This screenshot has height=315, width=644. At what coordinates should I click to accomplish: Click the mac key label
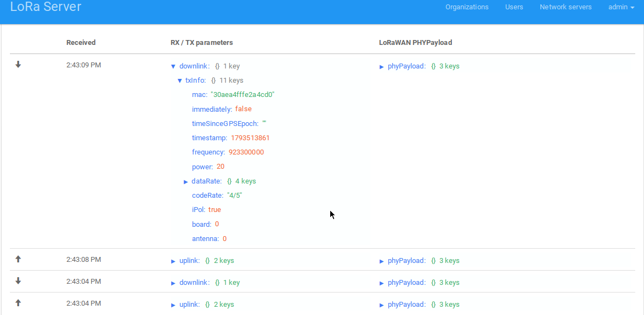coord(199,94)
